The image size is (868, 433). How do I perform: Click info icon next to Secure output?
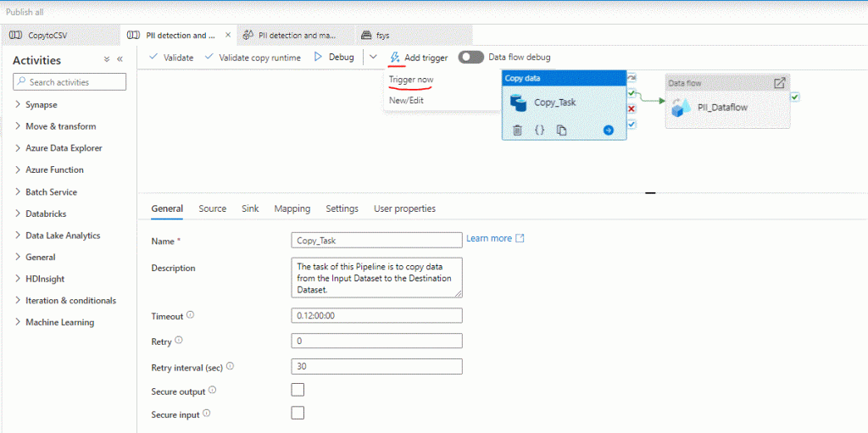pos(212,391)
